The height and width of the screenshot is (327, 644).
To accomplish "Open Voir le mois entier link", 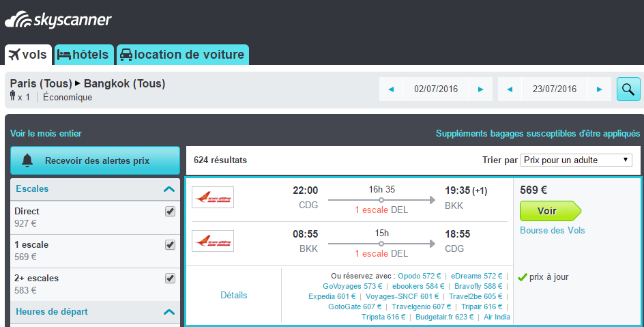I will click(x=46, y=134).
